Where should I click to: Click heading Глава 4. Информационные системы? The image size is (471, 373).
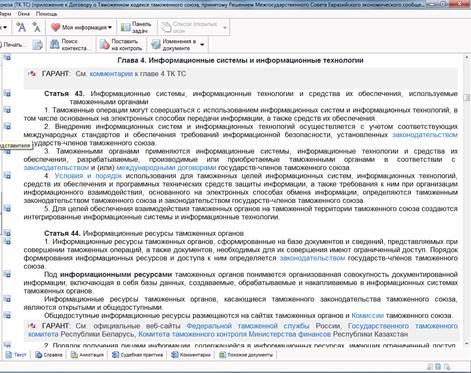pyautogui.click(x=240, y=60)
